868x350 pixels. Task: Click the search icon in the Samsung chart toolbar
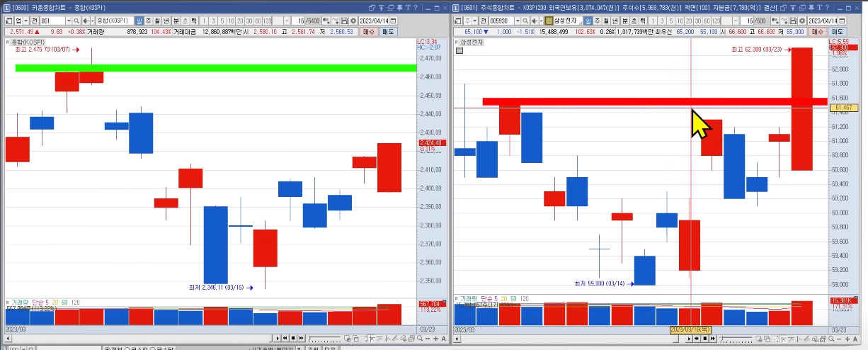[x=526, y=21]
